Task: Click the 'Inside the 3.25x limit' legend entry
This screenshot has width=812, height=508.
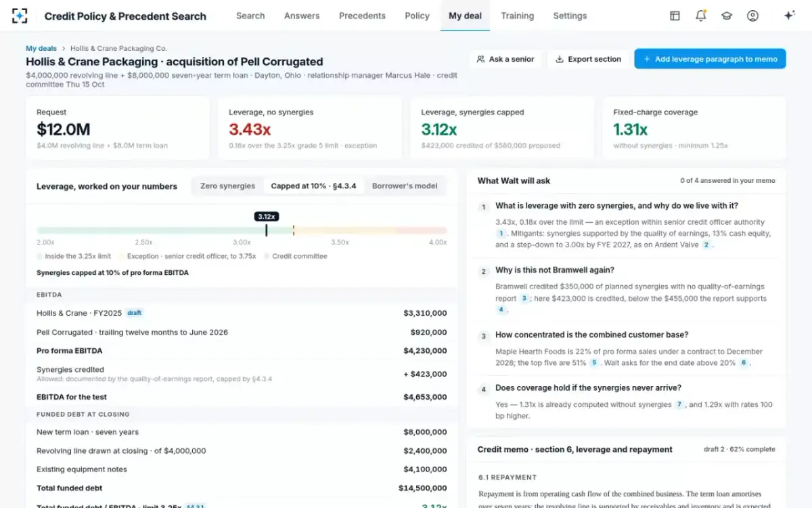Action: [x=74, y=256]
